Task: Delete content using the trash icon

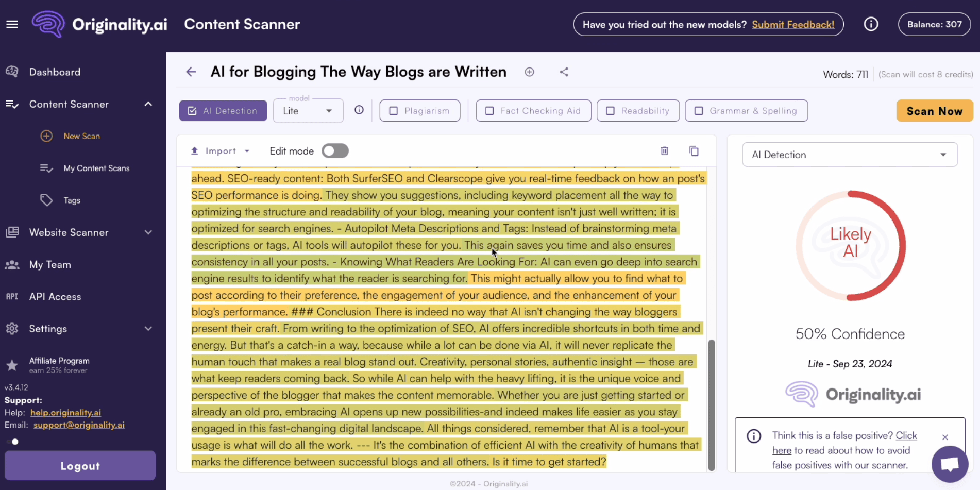Action: [x=665, y=151]
